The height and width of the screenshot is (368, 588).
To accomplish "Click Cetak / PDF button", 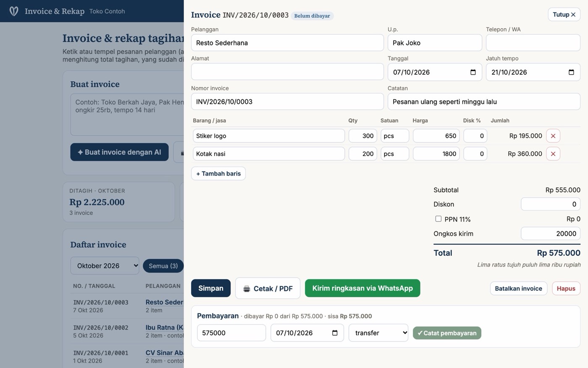I will (268, 288).
